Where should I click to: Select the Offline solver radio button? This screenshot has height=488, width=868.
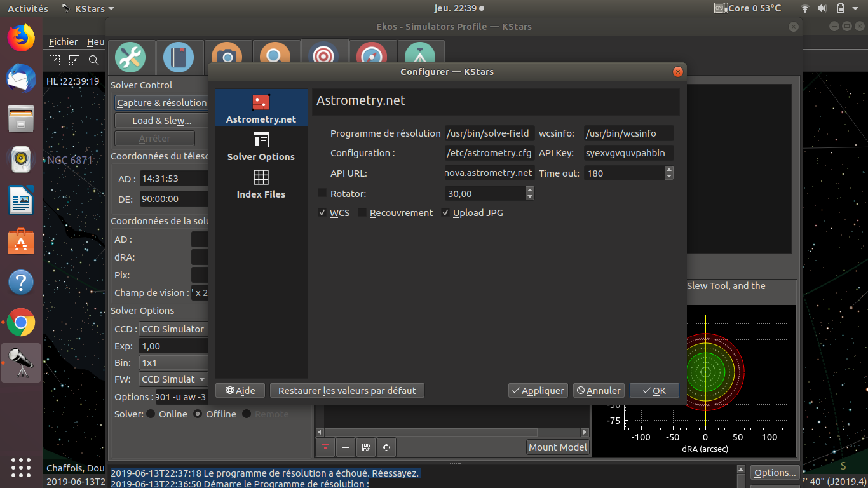(x=198, y=414)
